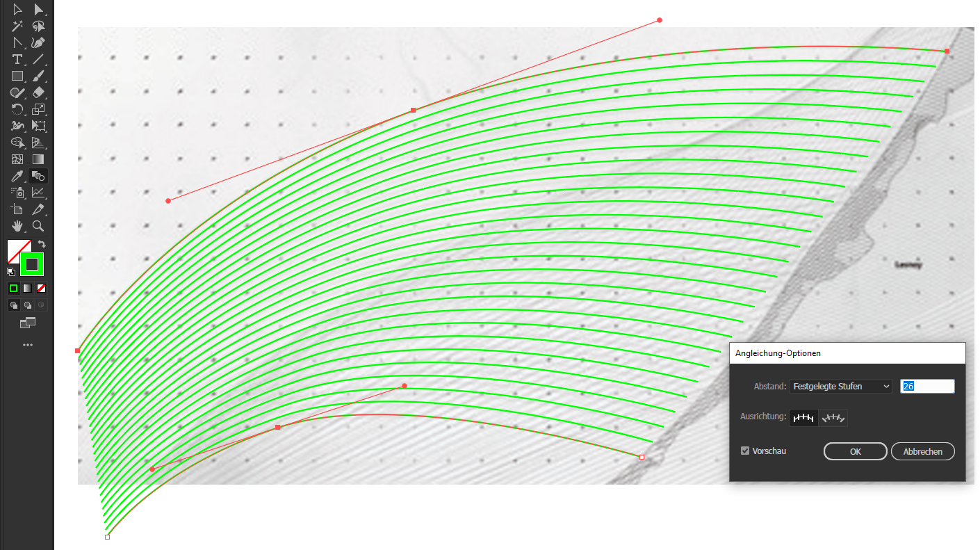Activate the Rotate tool
980x550 pixels.
coord(17,110)
